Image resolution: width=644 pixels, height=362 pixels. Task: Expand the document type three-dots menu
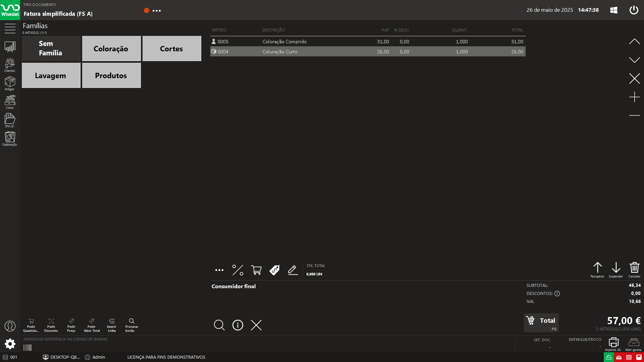tap(157, 11)
